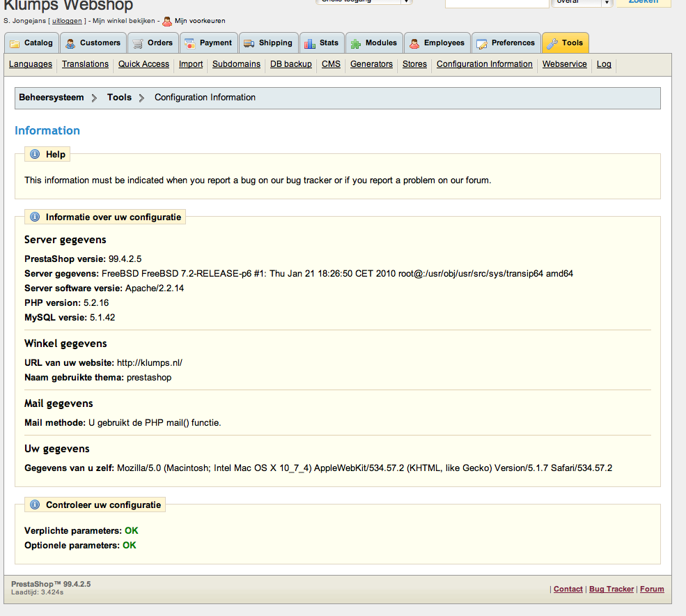Click OK beside Optionele parameters
This screenshot has height=616, width=686.
[130, 545]
